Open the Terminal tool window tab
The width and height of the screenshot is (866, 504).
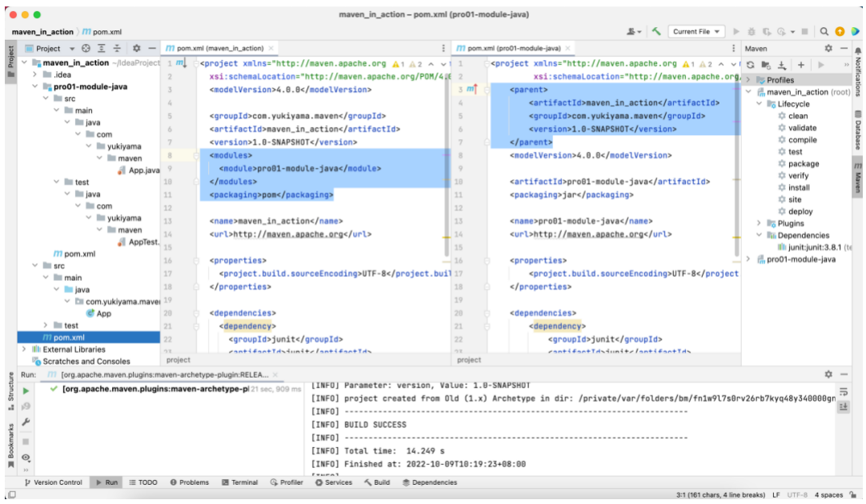239,482
